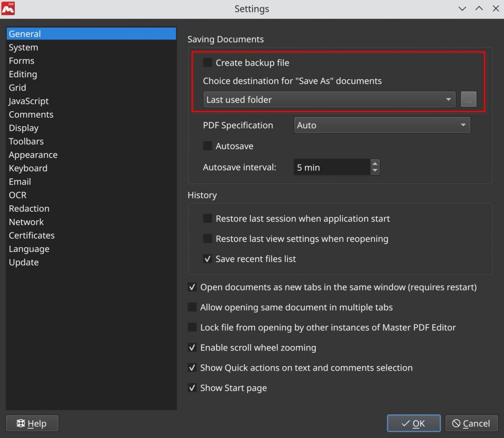Click the Master PDF Editor app icon
This screenshot has width=504, height=438.
coord(8,8)
